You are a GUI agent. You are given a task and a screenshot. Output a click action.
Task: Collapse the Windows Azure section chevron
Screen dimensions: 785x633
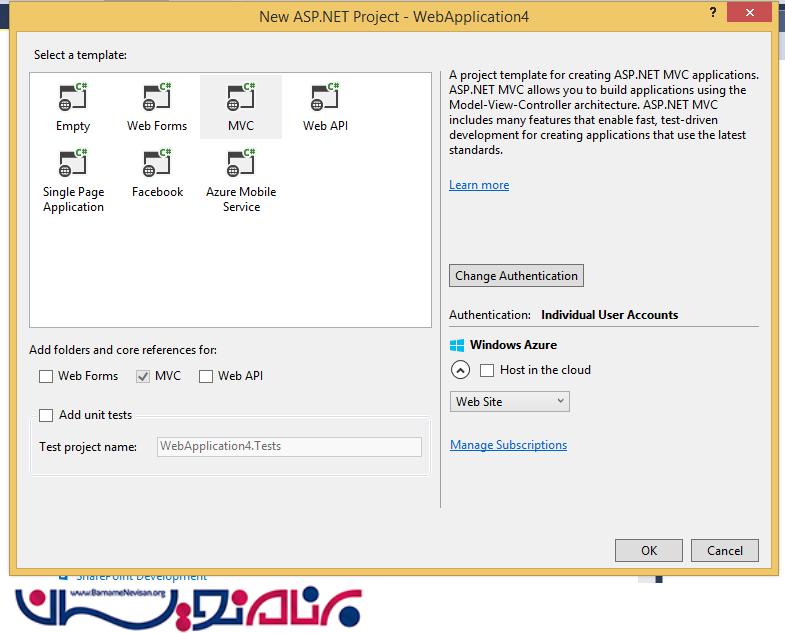pyautogui.click(x=460, y=370)
